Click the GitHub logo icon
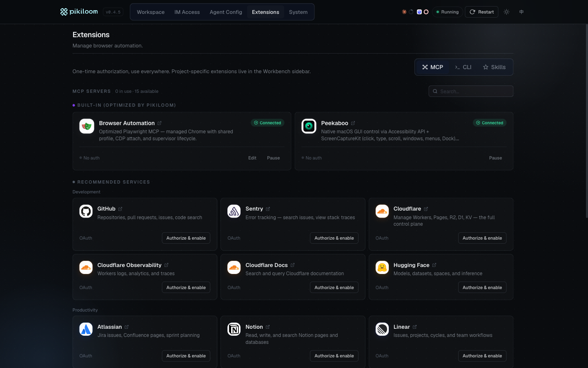 86,211
